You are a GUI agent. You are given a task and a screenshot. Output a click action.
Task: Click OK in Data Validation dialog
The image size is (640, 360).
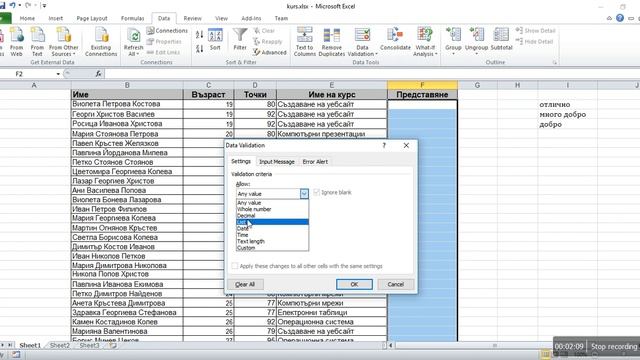click(354, 284)
